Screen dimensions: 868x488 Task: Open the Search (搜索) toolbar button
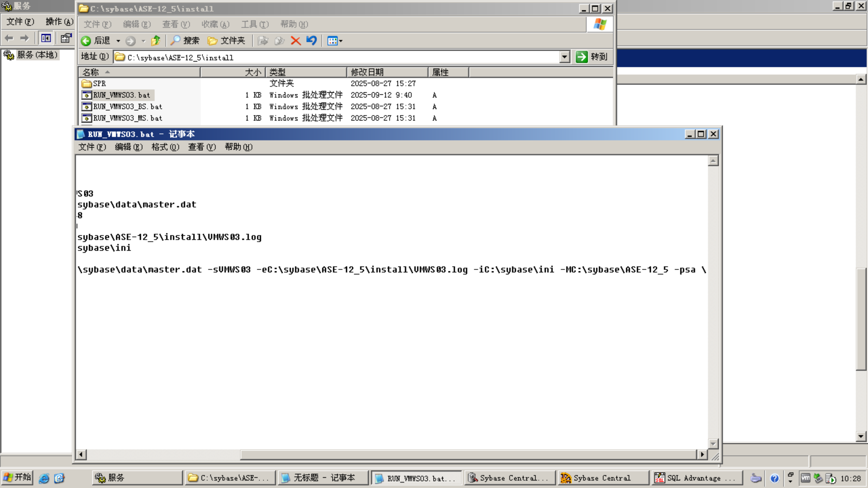185,41
